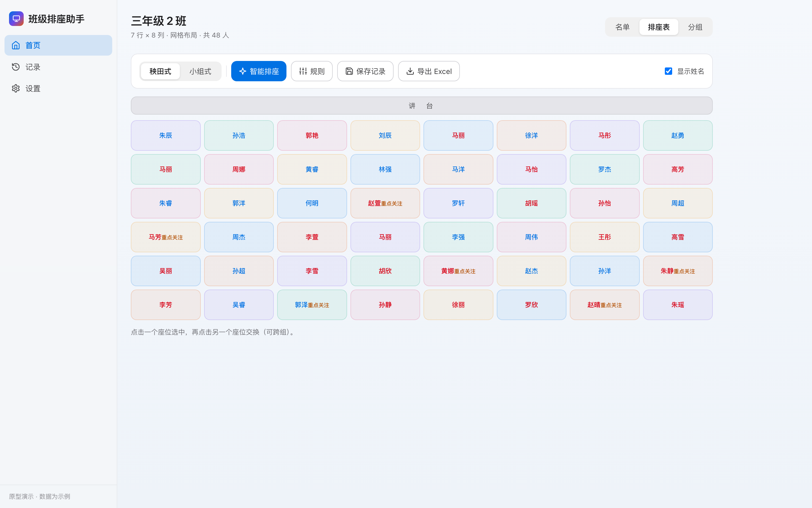Select seat 郭艳
The image size is (812, 508).
[x=312, y=135]
